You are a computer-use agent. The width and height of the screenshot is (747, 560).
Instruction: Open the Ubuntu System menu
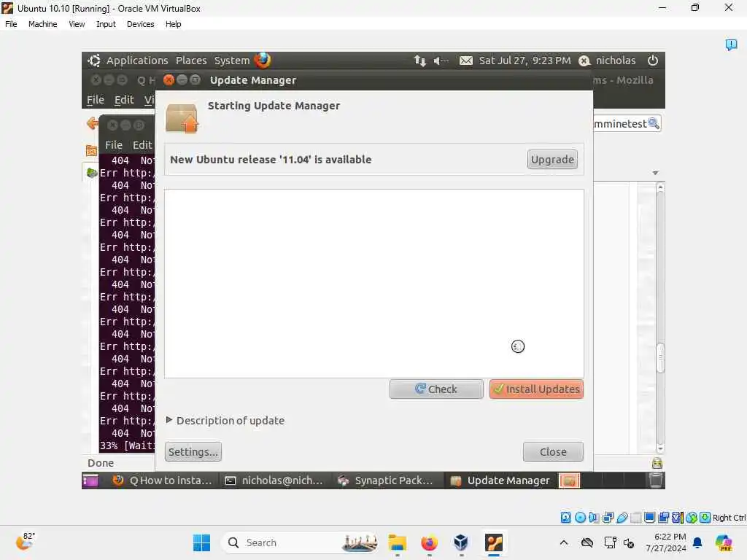[x=231, y=61]
